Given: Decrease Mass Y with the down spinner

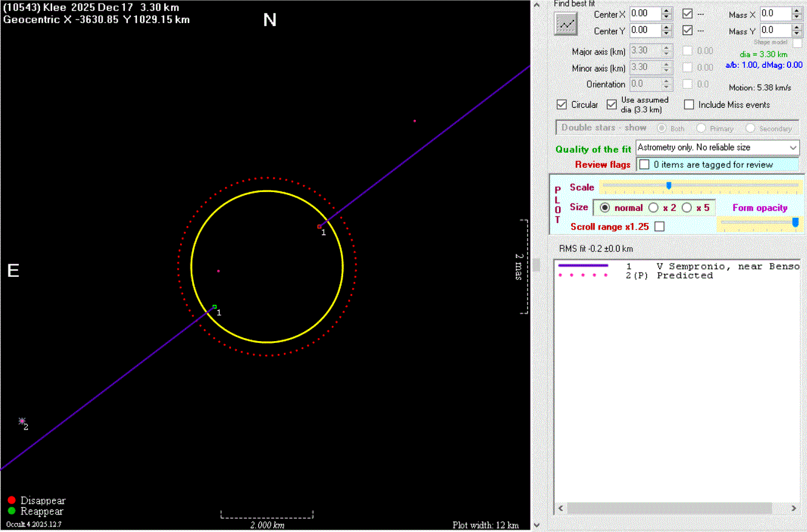Looking at the screenshot, I should [798, 33].
